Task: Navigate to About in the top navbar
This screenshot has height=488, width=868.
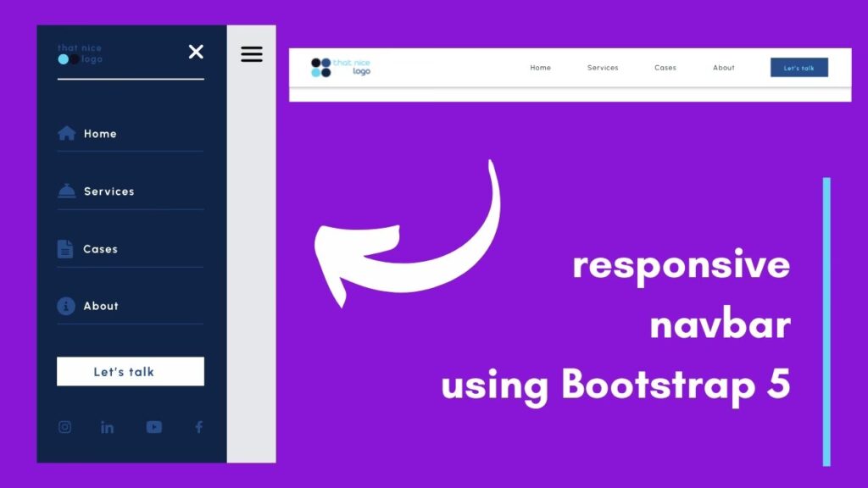Action: (x=724, y=68)
